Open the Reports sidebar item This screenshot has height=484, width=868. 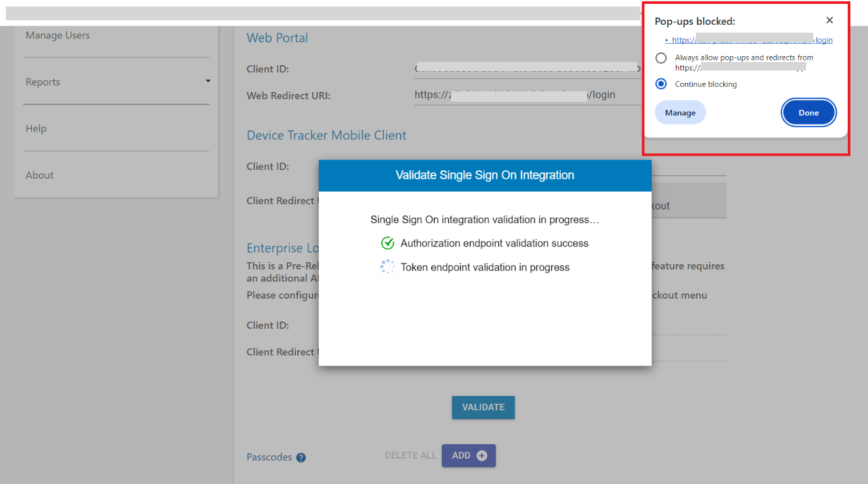(43, 82)
